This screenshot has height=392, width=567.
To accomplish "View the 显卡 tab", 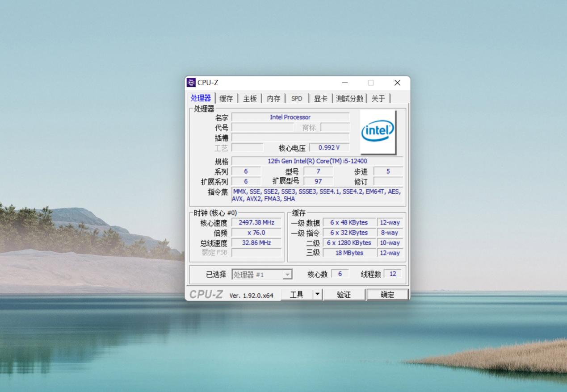I will (x=320, y=98).
